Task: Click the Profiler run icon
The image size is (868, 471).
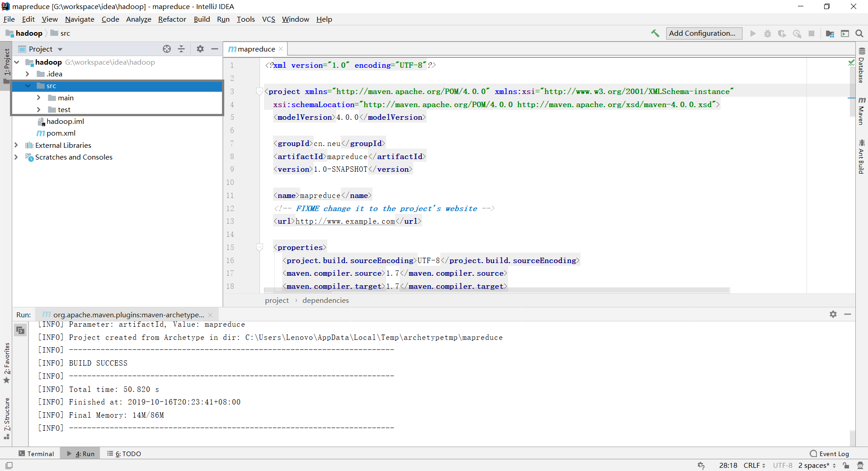Action: [x=797, y=33]
